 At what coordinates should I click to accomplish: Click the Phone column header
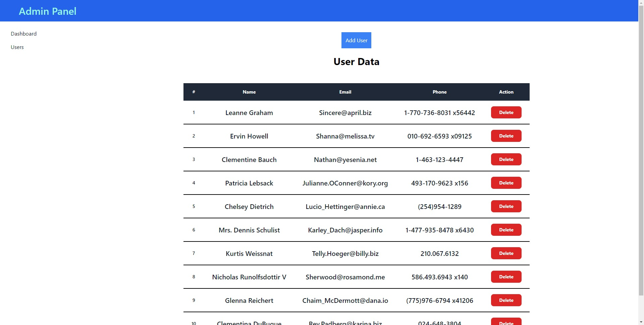(439, 92)
